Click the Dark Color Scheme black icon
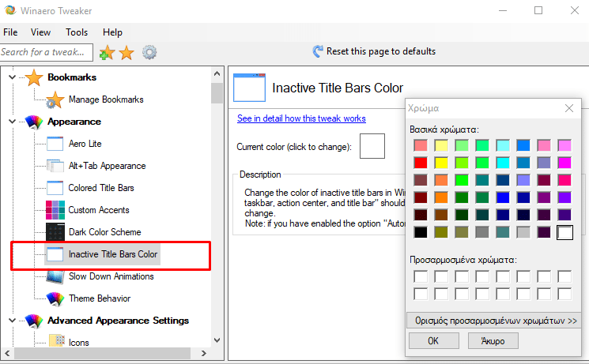Image resolution: width=589 pixels, height=364 pixels. [x=55, y=232]
